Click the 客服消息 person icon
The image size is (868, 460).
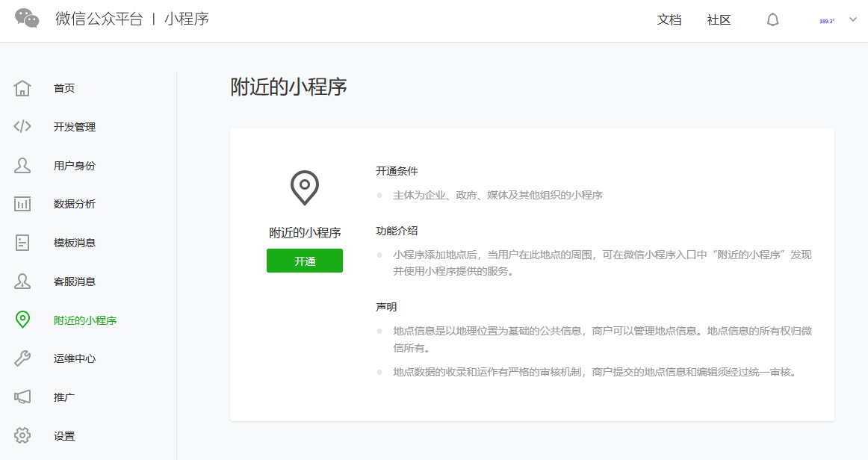pyautogui.click(x=22, y=282)
